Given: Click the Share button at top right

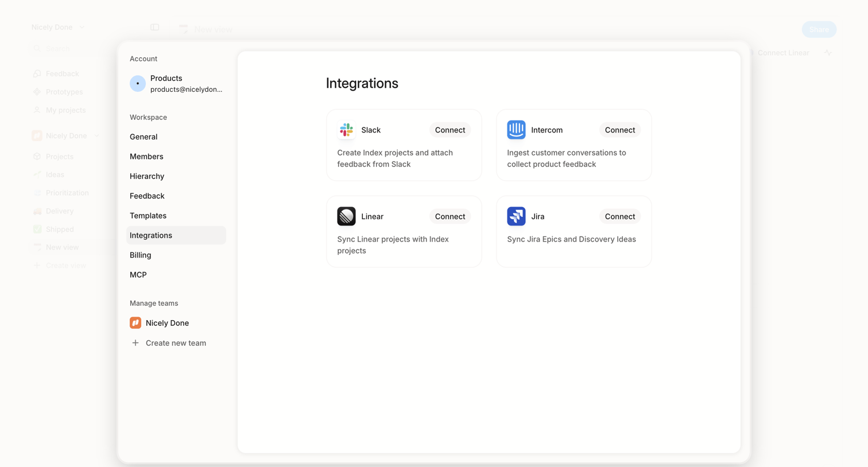Looking at the screenshot, I should point(819,29).
